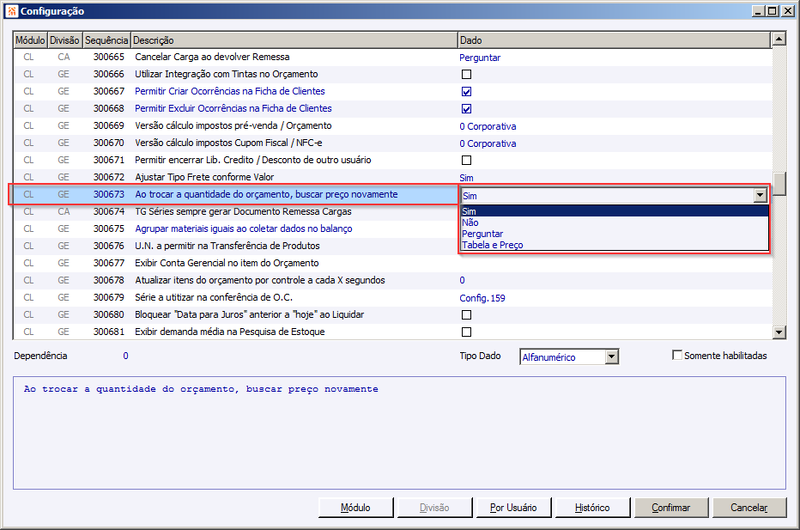The width and height of the screenshot is (800, 530).
Task: Click 0 Corporativa value for row 300669
Action: coord(488,127)
